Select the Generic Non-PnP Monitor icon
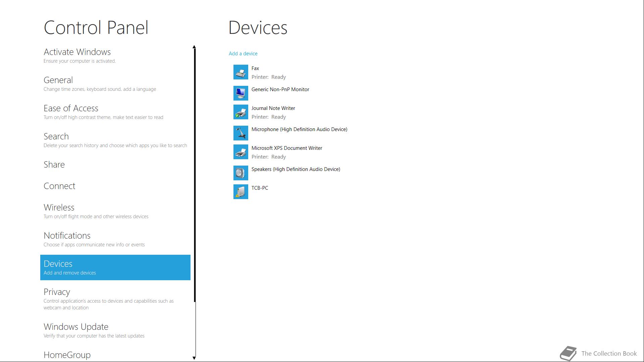644x362 pixels. [x=241, y=93]
